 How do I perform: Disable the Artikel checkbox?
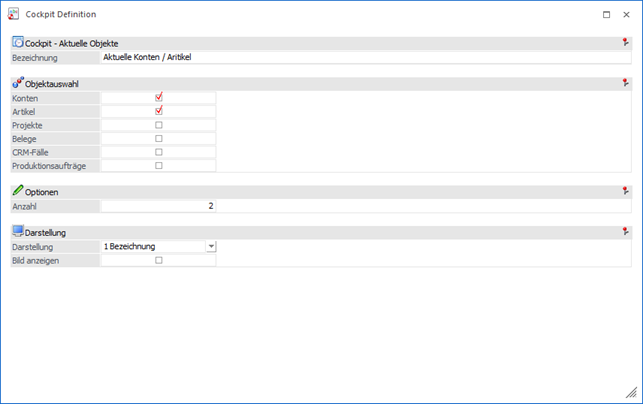158,111
